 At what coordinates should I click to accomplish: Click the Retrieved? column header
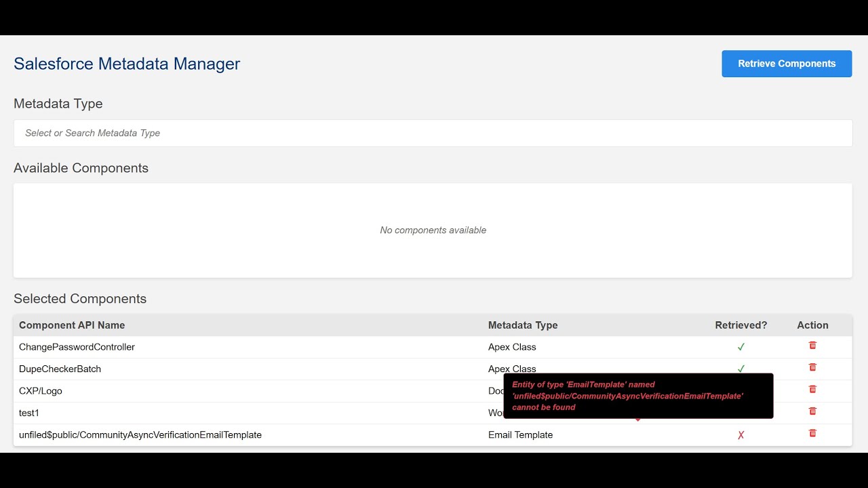click(x=741, y=325)
